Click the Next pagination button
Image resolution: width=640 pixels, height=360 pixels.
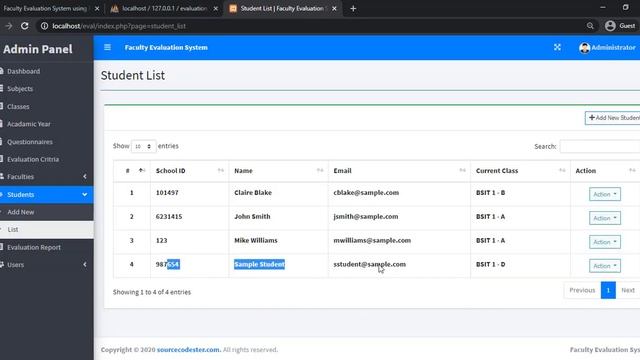pos(628,290)
